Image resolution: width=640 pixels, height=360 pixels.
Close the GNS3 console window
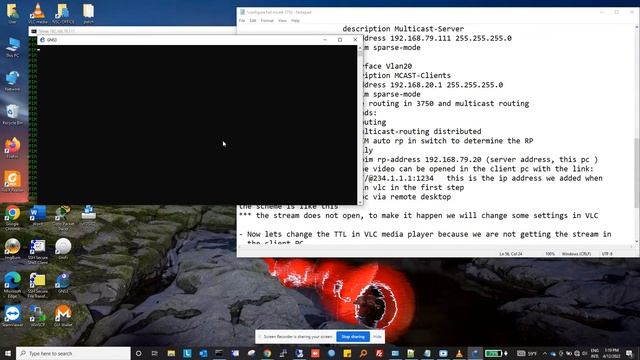pos(355,40)
